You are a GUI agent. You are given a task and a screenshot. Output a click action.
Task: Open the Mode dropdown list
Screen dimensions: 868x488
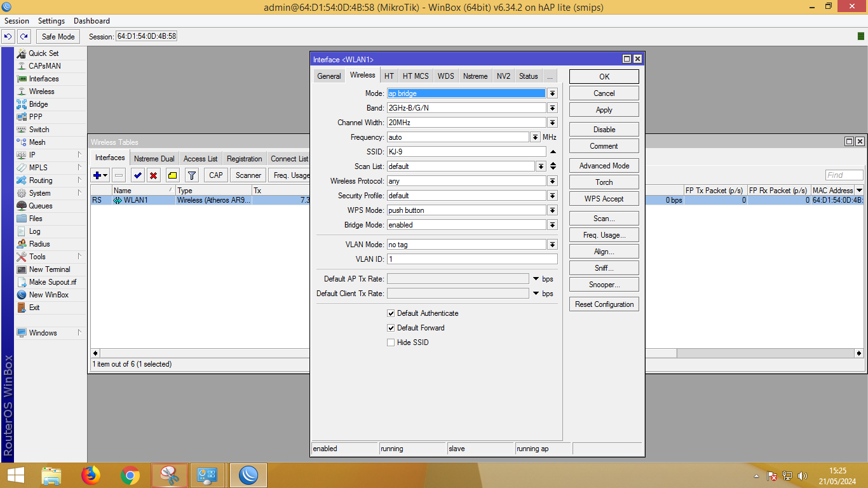(x=552, y=93)
